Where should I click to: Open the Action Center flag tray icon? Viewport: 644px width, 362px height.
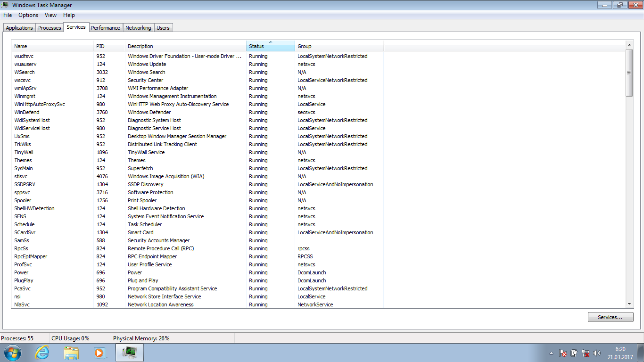pos(563,353)
